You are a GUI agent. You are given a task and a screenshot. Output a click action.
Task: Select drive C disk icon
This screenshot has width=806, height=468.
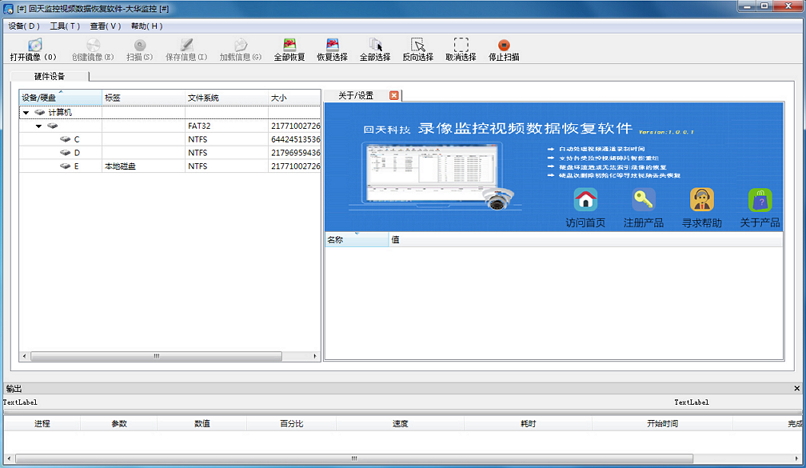point(65,139)
